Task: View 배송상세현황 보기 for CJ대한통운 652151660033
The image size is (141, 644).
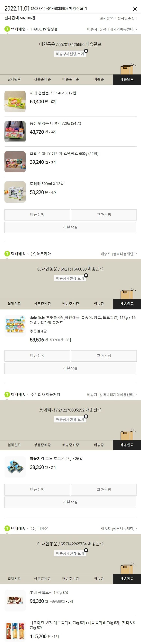Action: [70, 278]
